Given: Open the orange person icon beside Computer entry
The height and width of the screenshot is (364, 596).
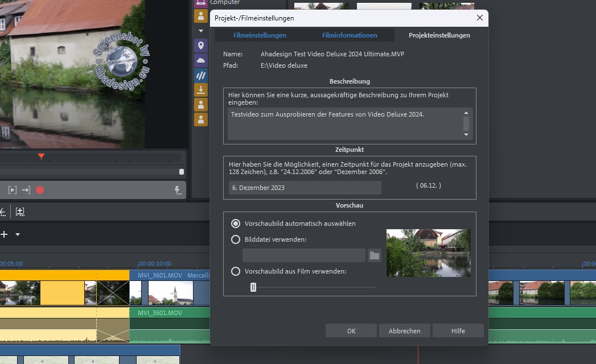Looking at the screenshot, I should (x=201, y=16).
